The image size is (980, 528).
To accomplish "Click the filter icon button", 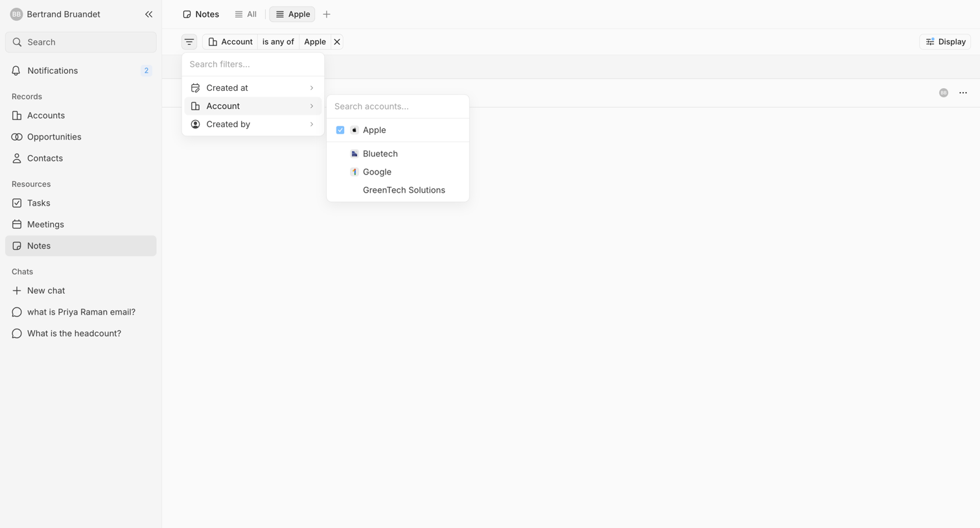I will [189, 42].
